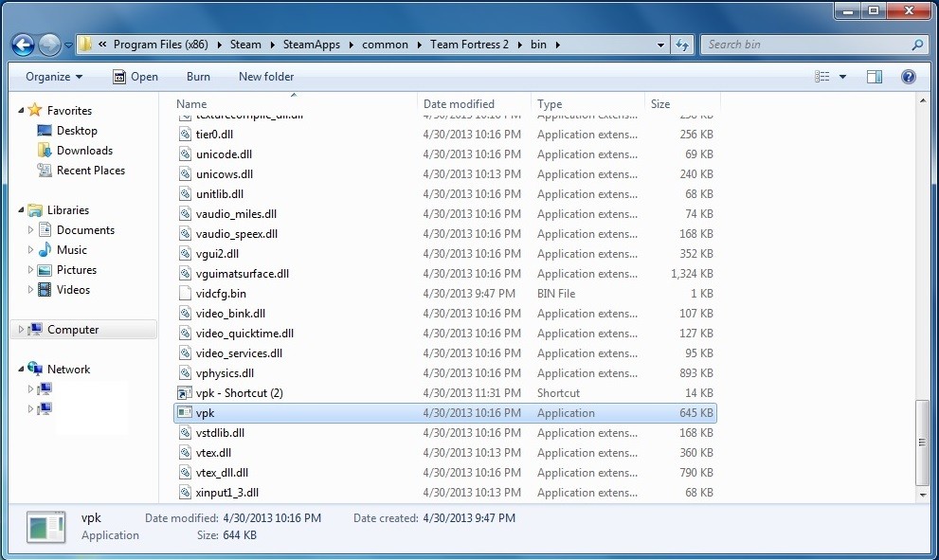Click the unicows.dll file icon
This screenshot has width=939, height=560.
tap(185, 174)
